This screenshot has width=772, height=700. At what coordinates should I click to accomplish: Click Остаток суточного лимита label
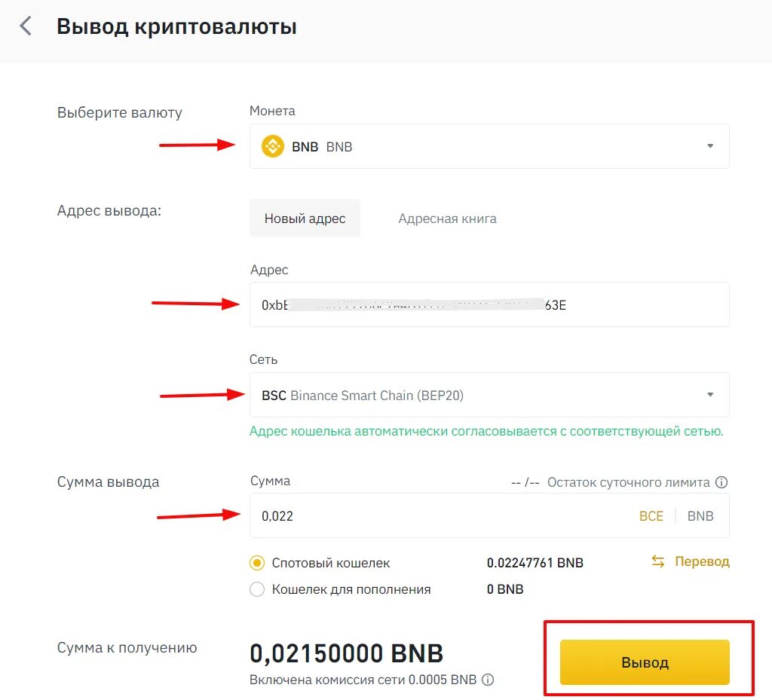click(628, 482)
